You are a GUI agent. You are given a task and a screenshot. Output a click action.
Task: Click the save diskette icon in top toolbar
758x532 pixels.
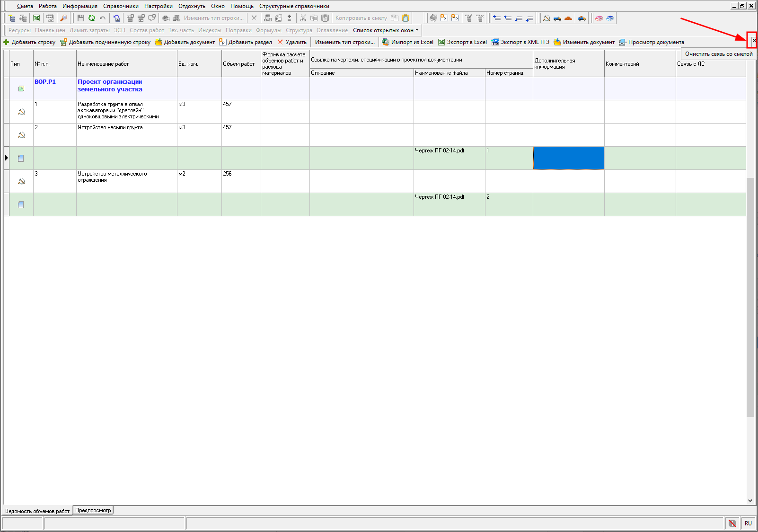[x=81, y=18]
